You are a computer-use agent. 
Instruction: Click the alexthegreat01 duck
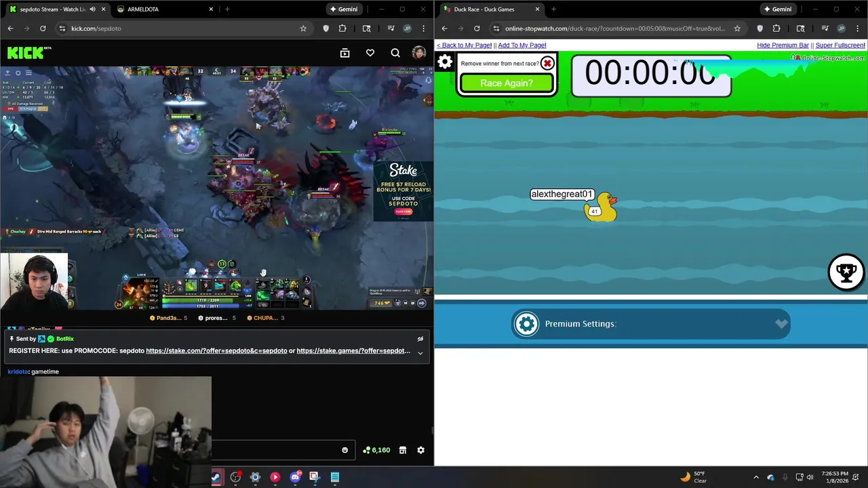601,207
